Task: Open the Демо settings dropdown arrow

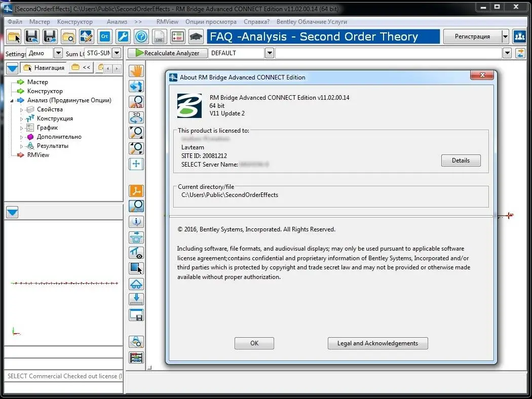Action: (x=58, y=53)
